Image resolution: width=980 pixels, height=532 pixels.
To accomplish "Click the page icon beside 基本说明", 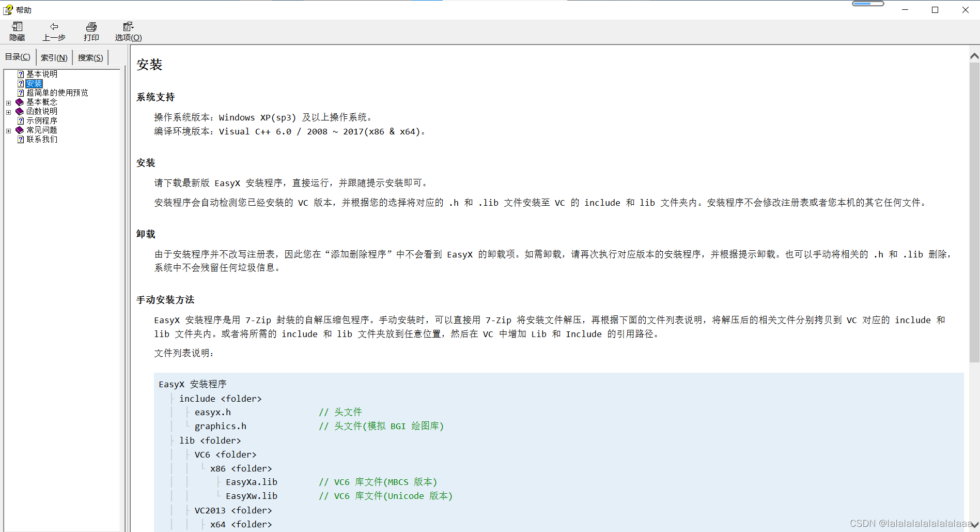I will [x=21, y=74].
